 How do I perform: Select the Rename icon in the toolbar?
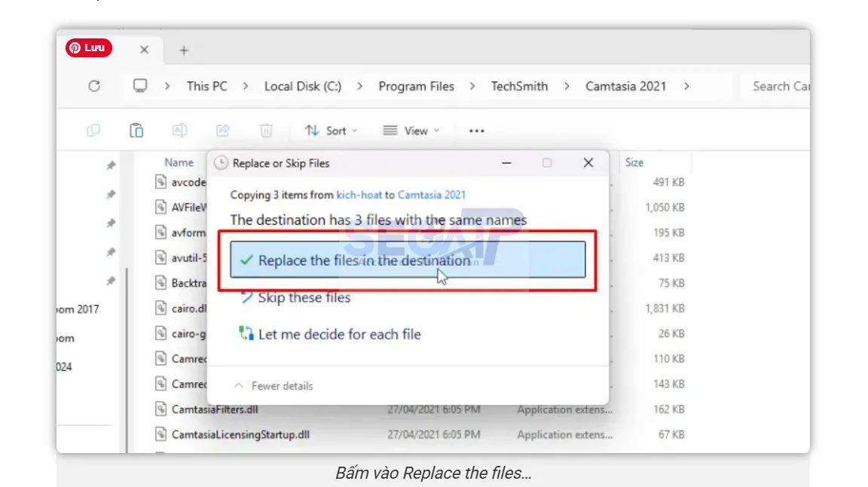tap(180, 130)
